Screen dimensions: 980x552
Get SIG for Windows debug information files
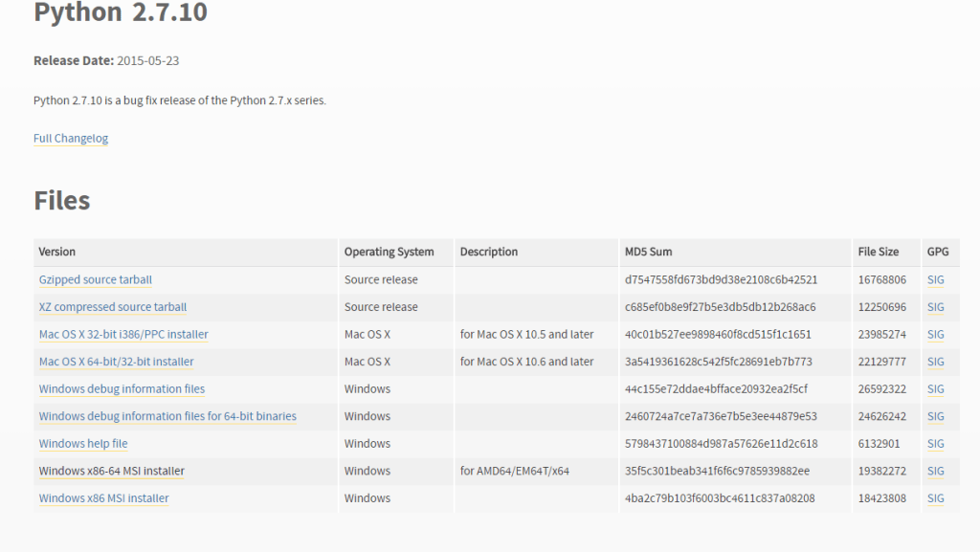pos(935,388)
